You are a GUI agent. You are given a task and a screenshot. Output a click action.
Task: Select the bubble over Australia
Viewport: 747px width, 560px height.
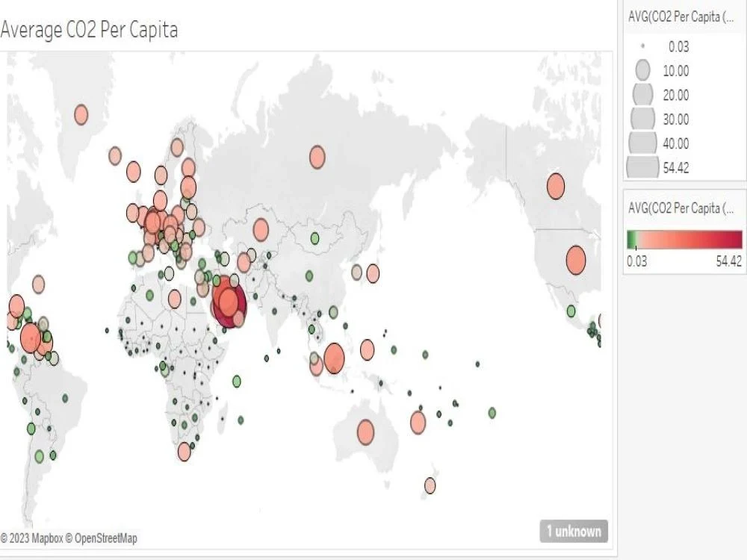tap(365, 432)
